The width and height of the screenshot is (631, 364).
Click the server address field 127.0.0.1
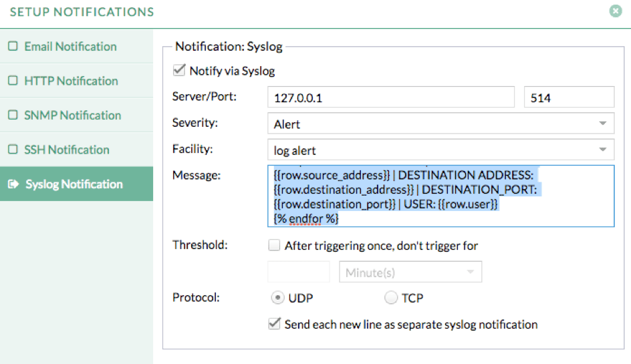click(x=390, y=98)
